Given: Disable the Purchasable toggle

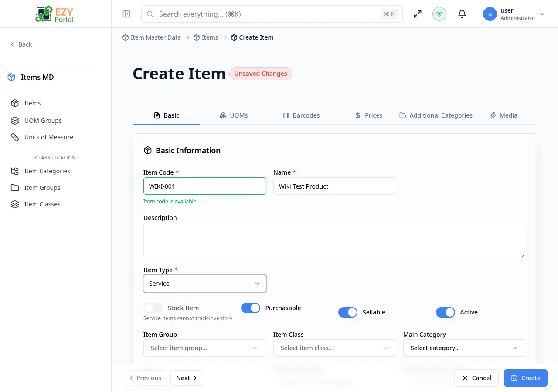Looking at the screenshot, I should pyautogui.click(x=250, y=308).
